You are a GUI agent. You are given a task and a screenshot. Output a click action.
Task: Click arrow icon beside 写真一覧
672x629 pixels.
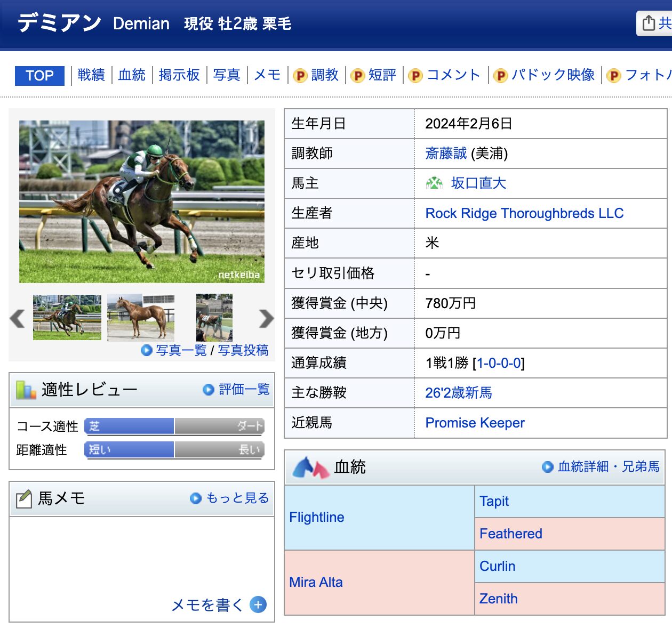[x=147, y=350]
